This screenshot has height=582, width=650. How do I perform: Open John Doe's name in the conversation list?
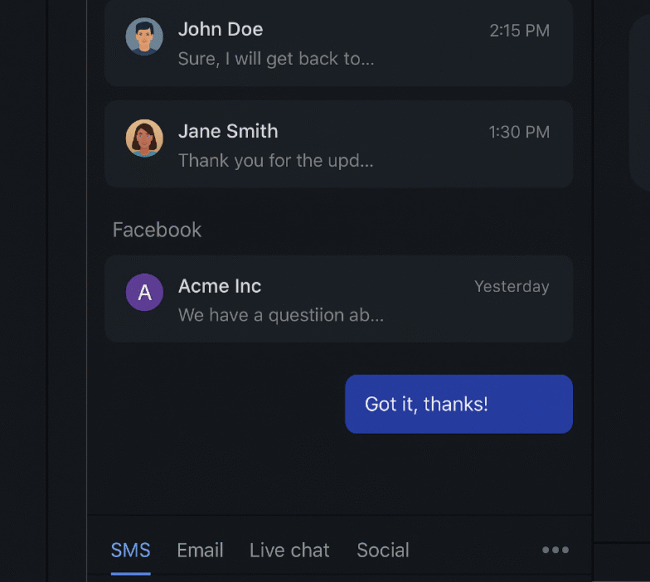tap(221, 29)
